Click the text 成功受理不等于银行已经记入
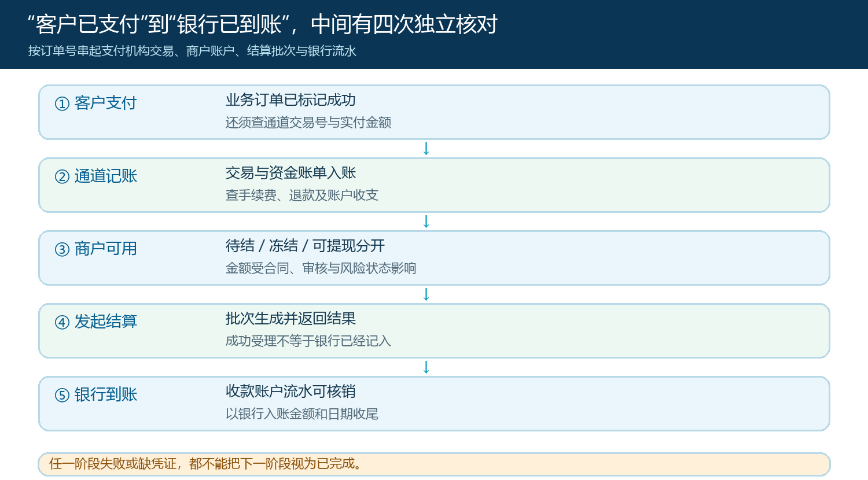868x480 pixels. pos(308,341)
